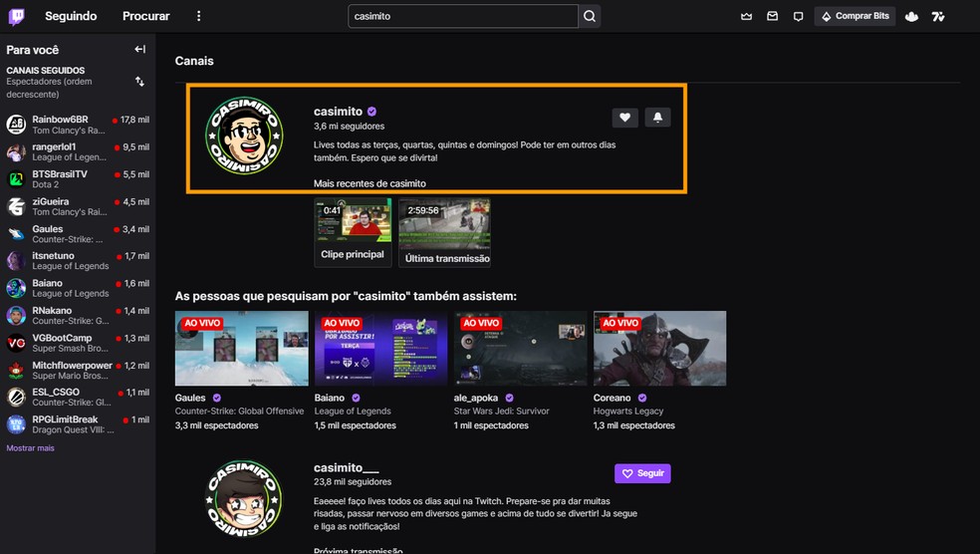980x554 pixels.
Task: Open VGBootCamp avatar in sidebar
Action: [16, 343]
